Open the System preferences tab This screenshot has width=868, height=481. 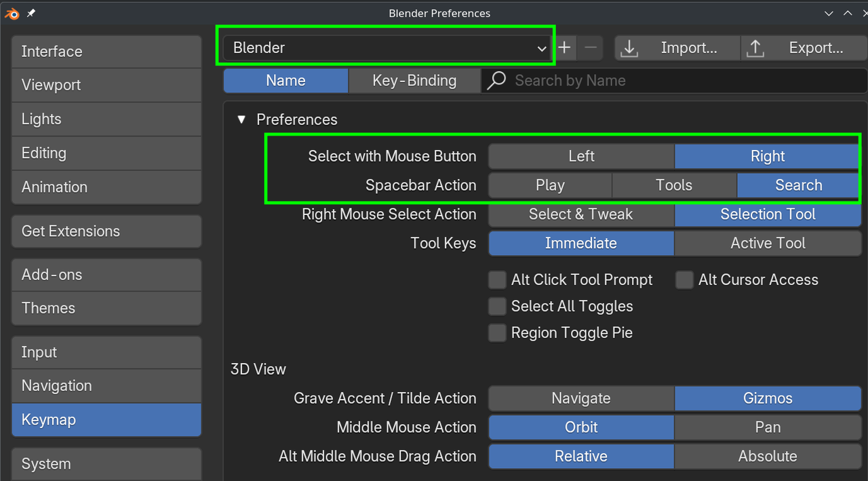[106, 464]
